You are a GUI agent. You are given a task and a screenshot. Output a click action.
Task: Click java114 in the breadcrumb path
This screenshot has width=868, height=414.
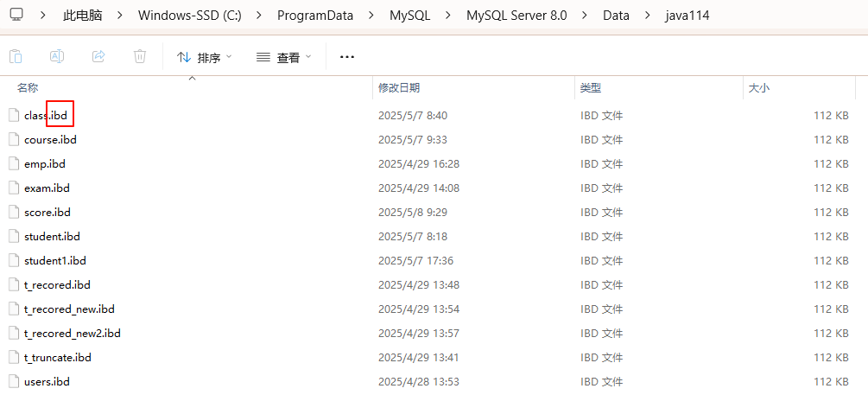coord(687,16)
